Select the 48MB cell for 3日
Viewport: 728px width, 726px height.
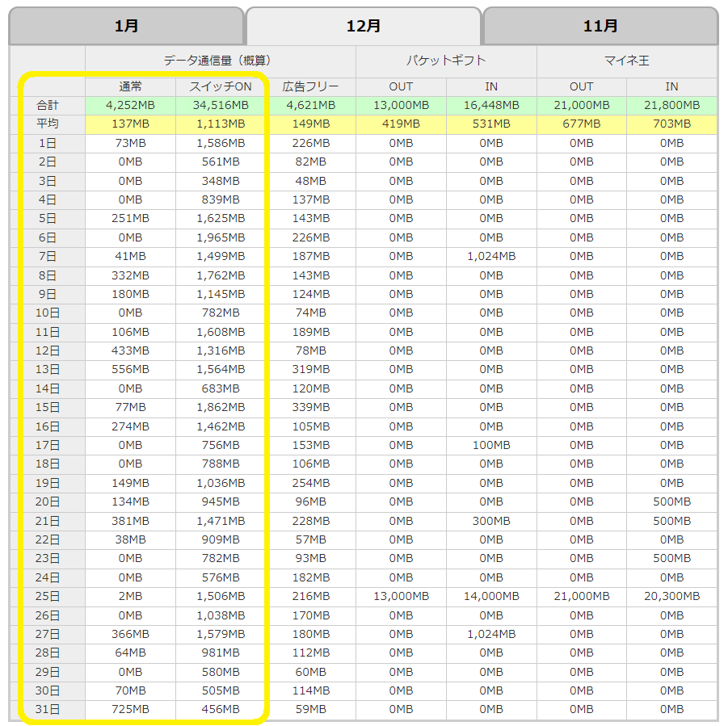click(310, 181)
